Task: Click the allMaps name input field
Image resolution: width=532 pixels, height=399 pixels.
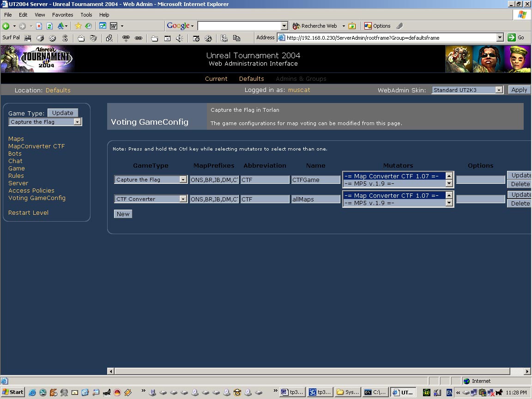Action: point(315,199)
